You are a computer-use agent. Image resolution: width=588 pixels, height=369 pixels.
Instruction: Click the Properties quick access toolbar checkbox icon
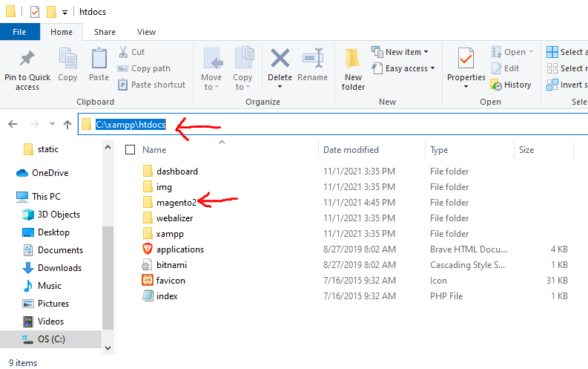point(35,12)
